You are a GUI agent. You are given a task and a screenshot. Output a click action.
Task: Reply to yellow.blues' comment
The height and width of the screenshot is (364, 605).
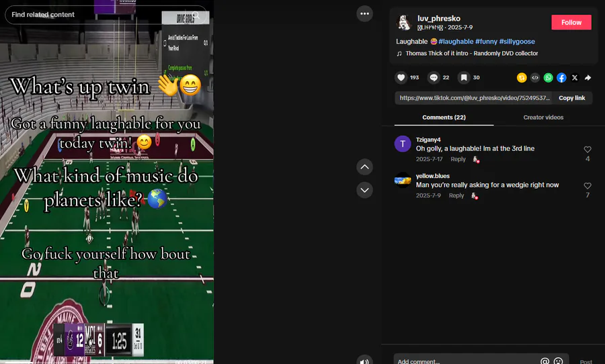[x=456, y=195]
